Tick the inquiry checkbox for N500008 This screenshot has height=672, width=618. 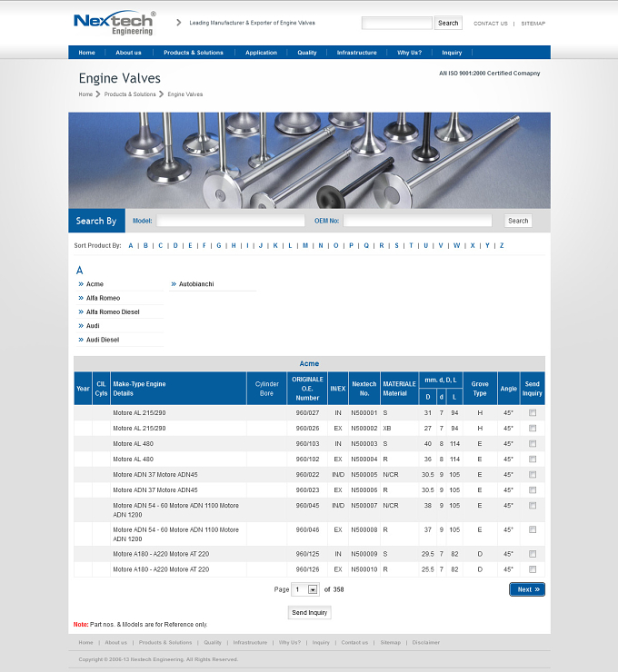533,529
